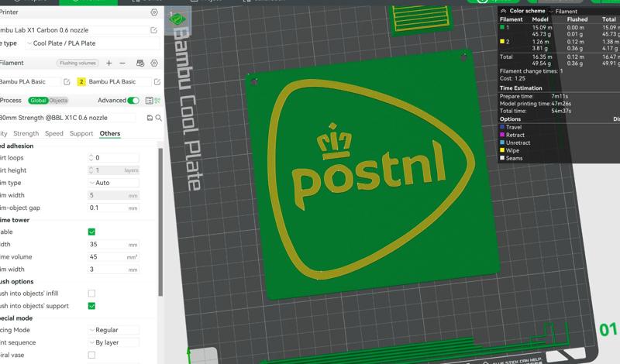Open filament settings gear icon

point(154,63)
